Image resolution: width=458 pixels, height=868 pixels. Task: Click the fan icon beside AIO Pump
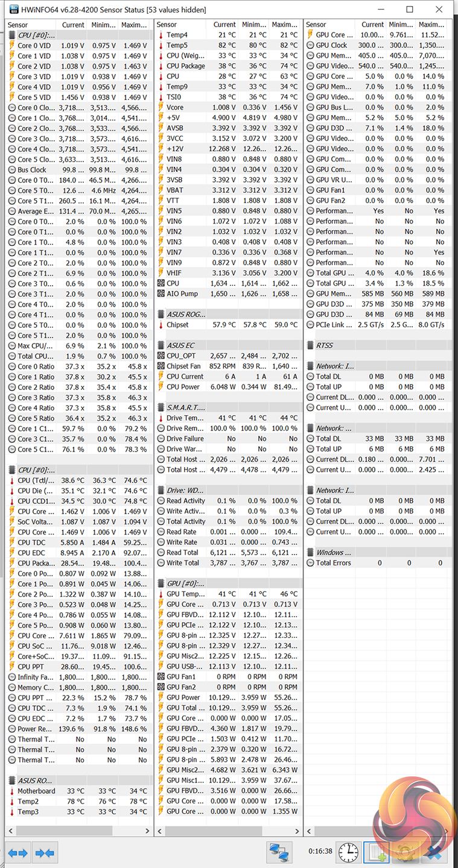[161, 294]
